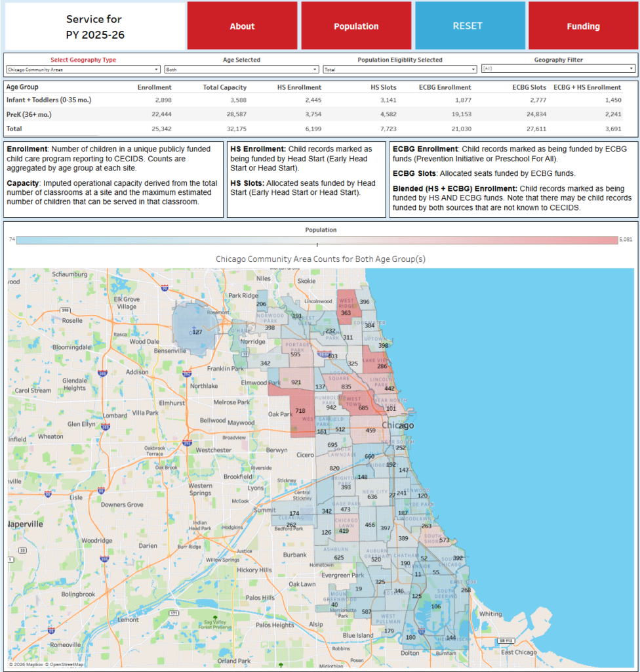The image size is (640, 672).
Task: Click the HS Slots column header
Action: click(x=384, y=87)
